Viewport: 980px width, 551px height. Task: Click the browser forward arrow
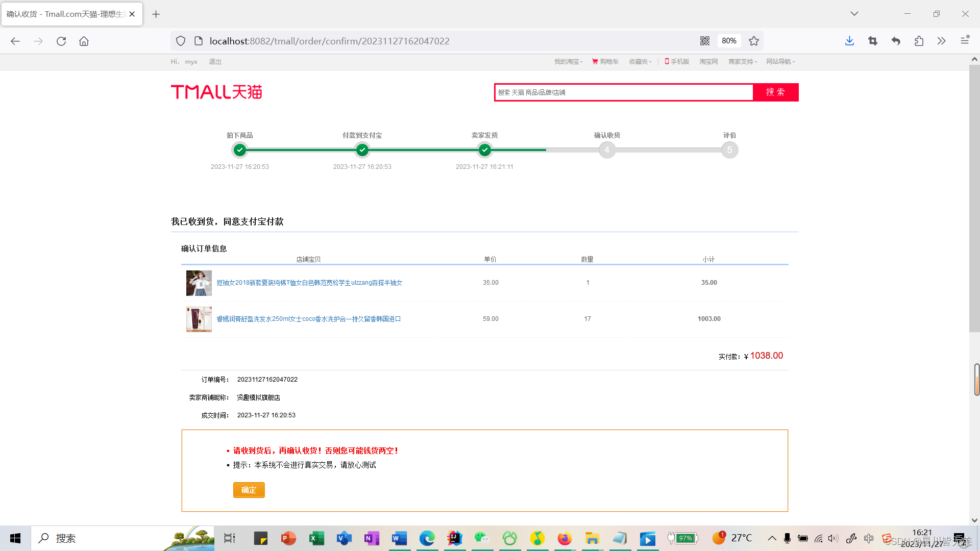[38, 41]
